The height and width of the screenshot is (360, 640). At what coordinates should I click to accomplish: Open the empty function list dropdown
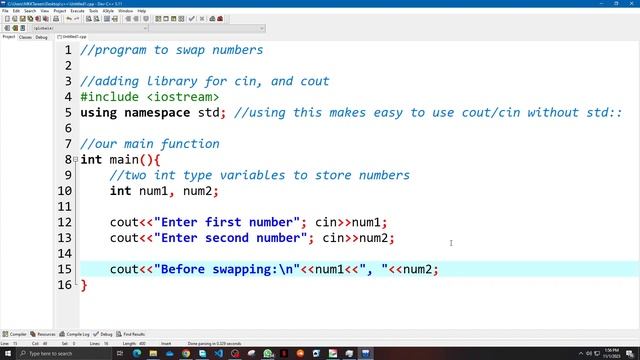(x=207, y=28)
